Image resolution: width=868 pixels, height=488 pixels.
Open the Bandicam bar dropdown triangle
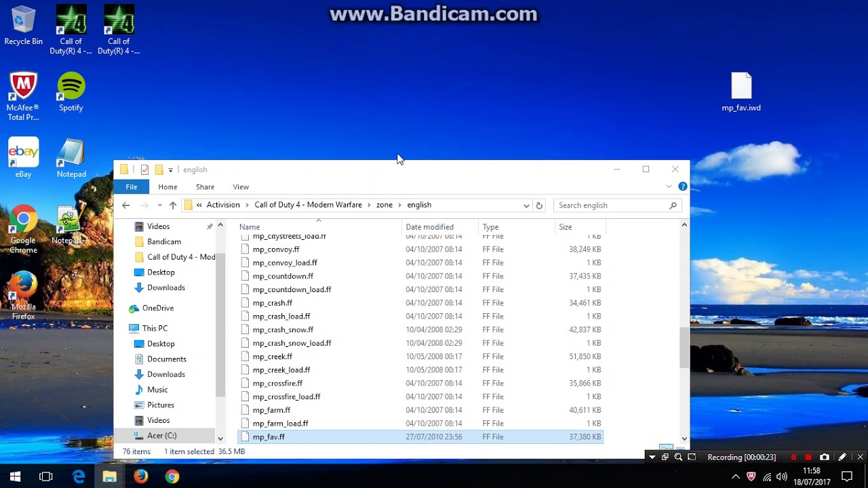coord(652,457)
